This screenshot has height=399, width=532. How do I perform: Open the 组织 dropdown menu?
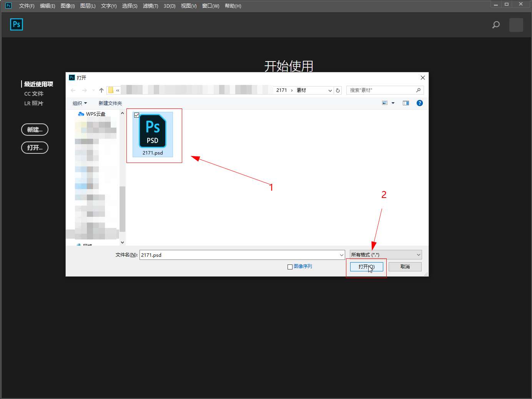(80, 103)
